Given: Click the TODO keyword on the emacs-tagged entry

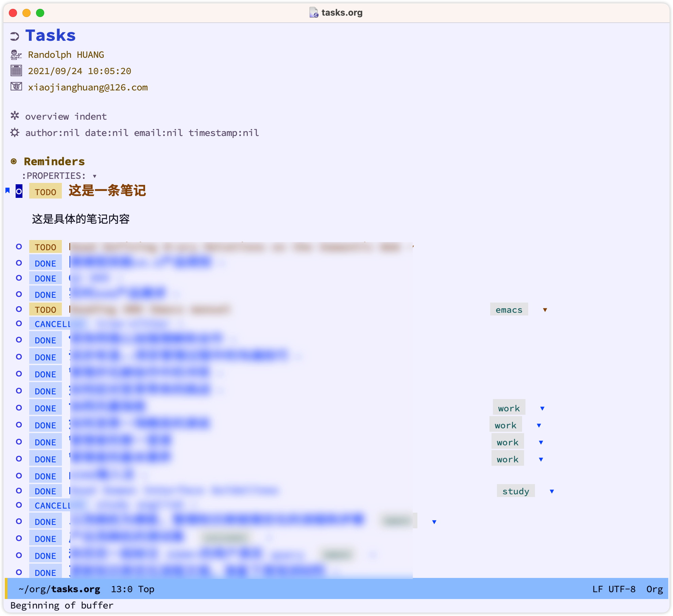Looking at the screenshot, I should (x=45, y=310).
